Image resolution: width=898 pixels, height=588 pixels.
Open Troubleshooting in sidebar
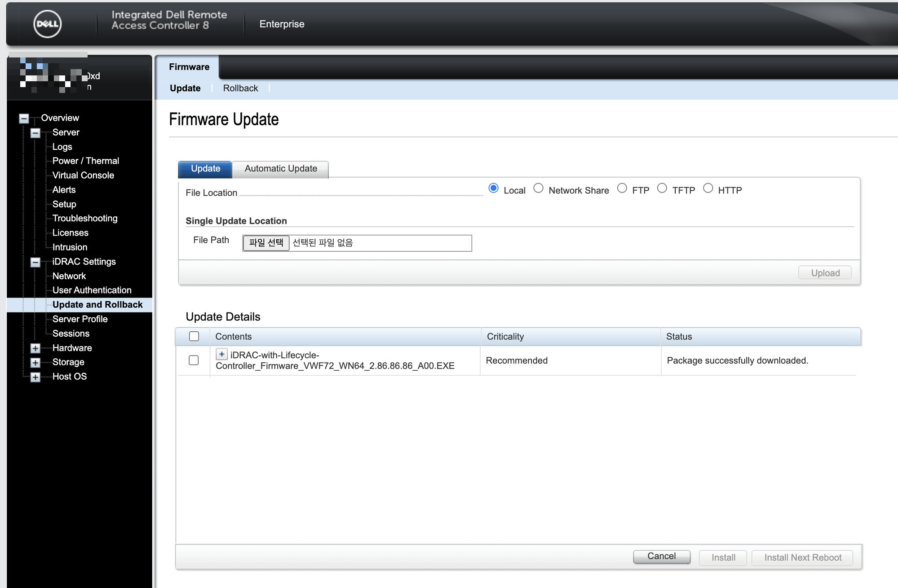pyautogui.click(x=85, y=219)
